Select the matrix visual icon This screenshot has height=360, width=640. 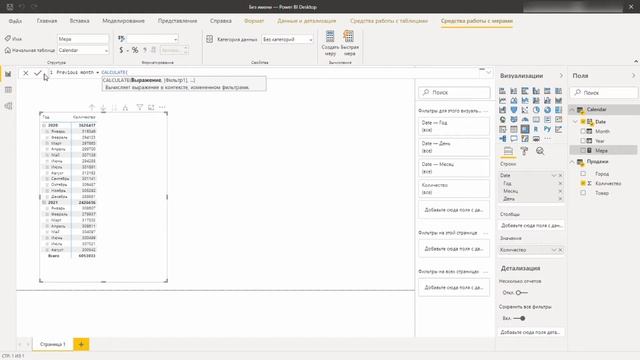pyautogui.click(x=525, y=129)
